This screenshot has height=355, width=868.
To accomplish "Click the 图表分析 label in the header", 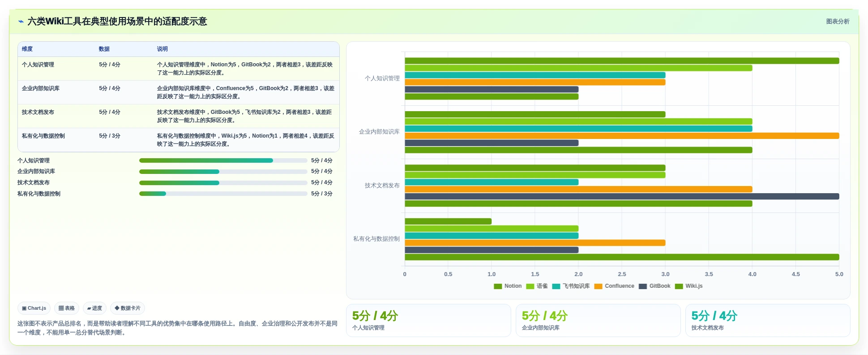I will [x=838, y=22].
